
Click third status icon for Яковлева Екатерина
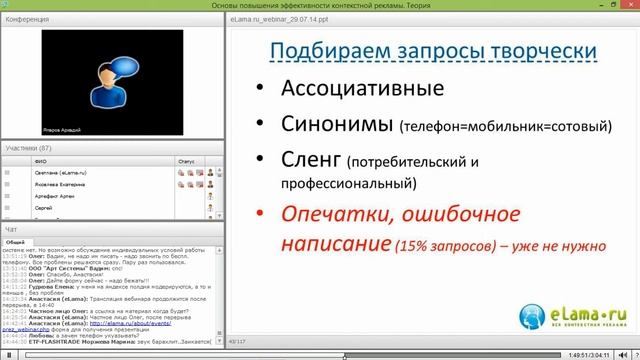point(200,185)
